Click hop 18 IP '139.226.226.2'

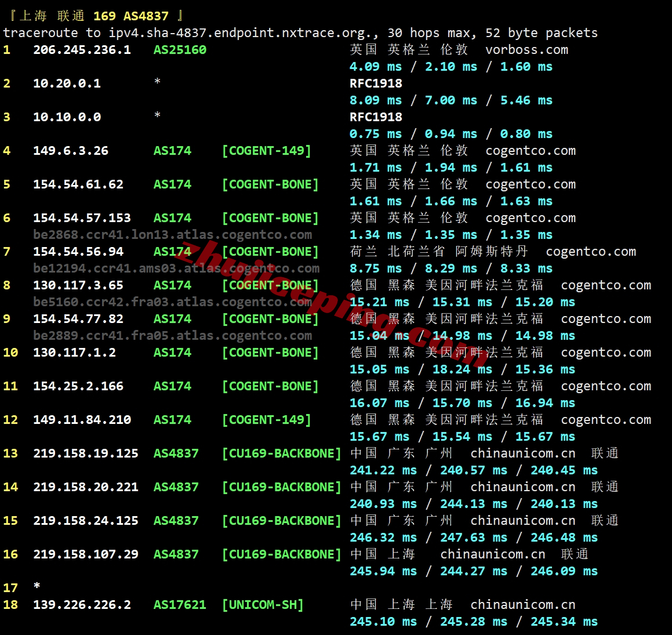tap(82, 605)
